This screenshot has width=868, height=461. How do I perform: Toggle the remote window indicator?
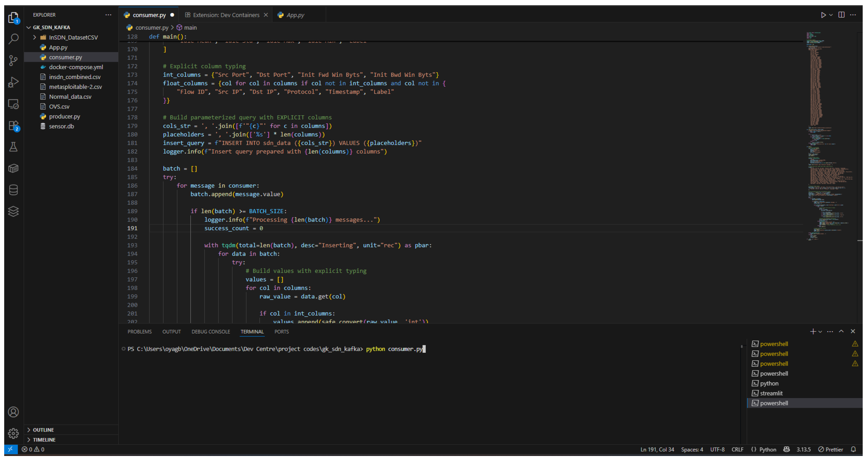pos(10,449)
